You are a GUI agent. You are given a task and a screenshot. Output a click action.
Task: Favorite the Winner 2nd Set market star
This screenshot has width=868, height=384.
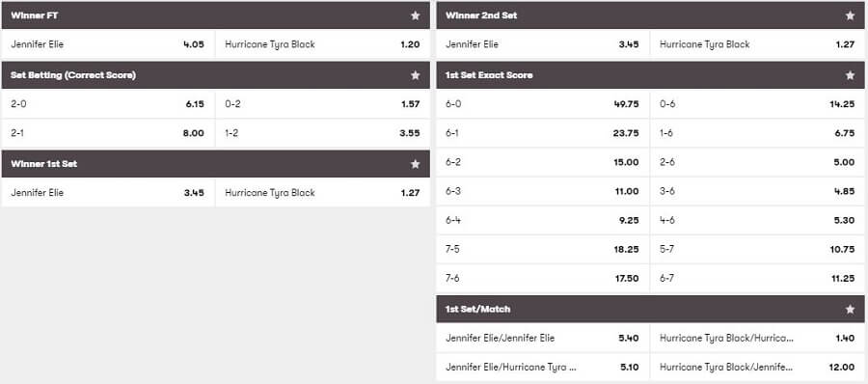pos(851,15)
